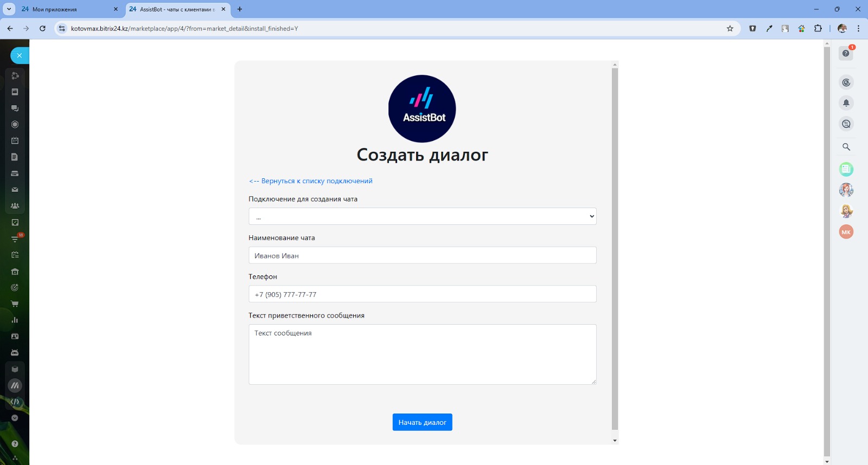Switch to the 'Мои приложения' browser tab
868x465 pixels.
point(69,9)
